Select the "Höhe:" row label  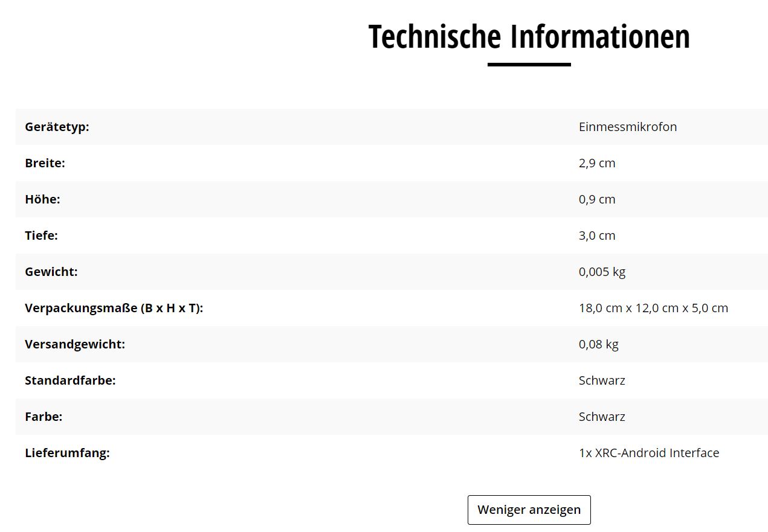tap(42, 199)
